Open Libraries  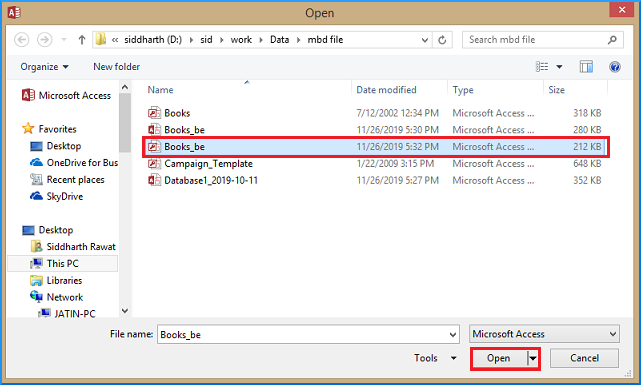point(56,280)
